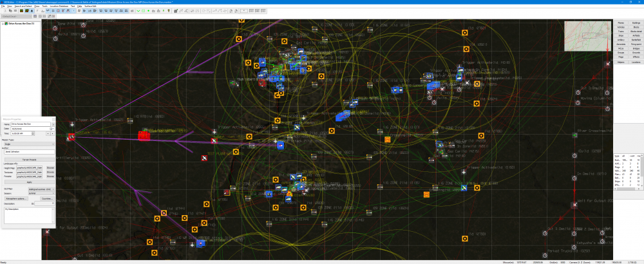Select the MCUs object category
This screenshot has width=644, height=264.
(x=621, y=48)
